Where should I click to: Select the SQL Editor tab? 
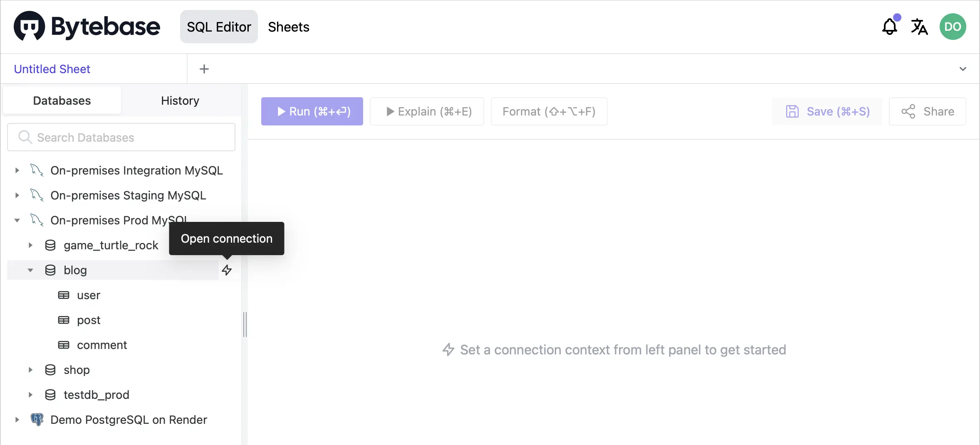tap(219, 27)
